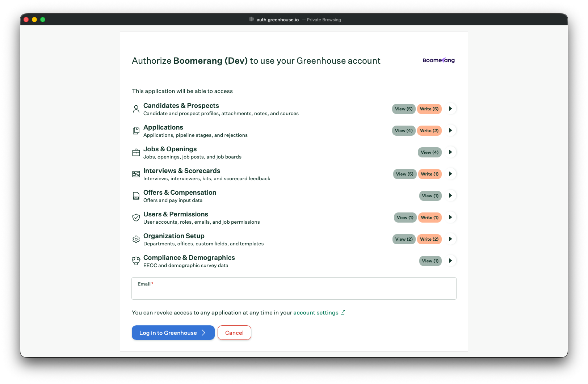Click View (4) badge for Jobs & Openings

[430, 152]
